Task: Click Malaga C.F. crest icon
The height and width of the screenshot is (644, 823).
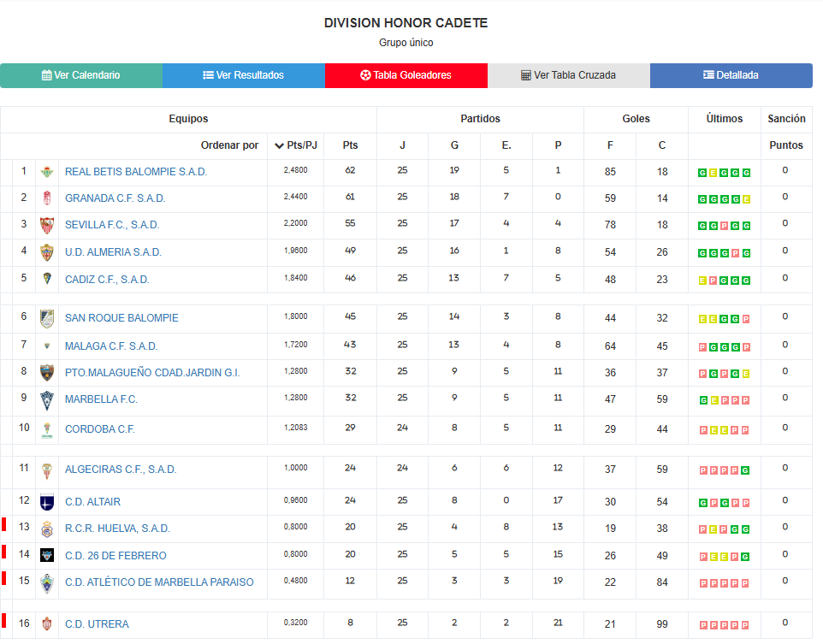Action: (47, 346)
